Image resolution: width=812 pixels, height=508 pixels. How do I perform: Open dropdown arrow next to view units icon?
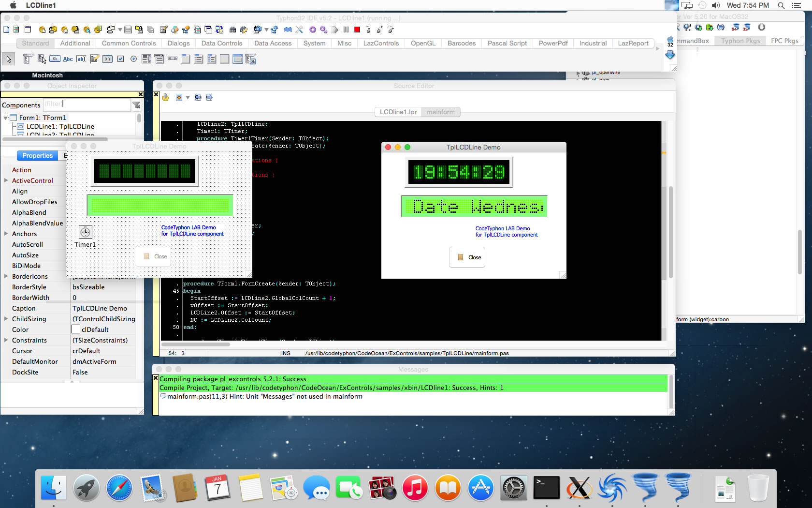coord(266,30)
